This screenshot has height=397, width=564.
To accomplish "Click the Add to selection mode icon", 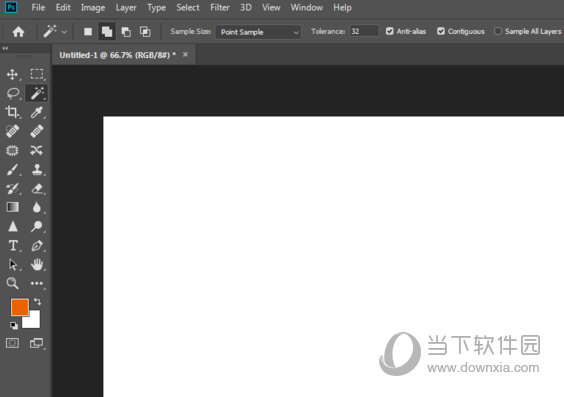I will [107, 32].
